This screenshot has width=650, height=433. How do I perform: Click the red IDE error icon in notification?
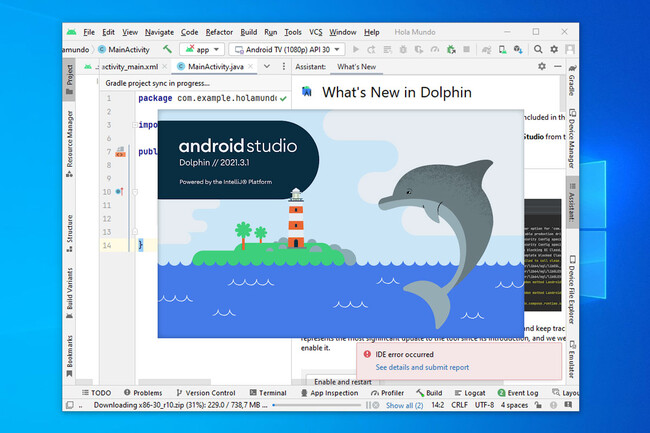[x=367, y=354]
